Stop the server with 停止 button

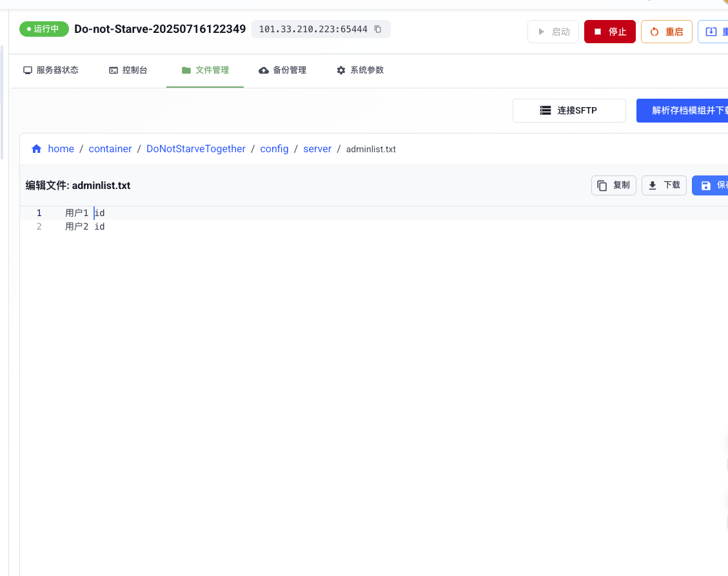click(609, 32)
